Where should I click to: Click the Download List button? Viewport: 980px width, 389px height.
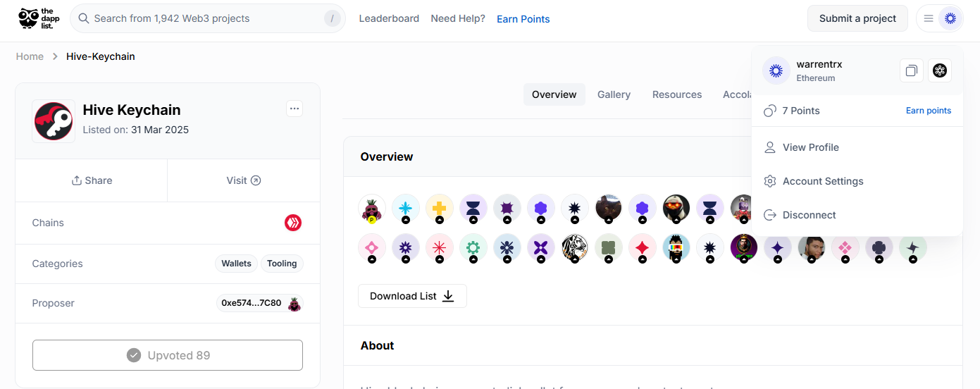(412, 296)
